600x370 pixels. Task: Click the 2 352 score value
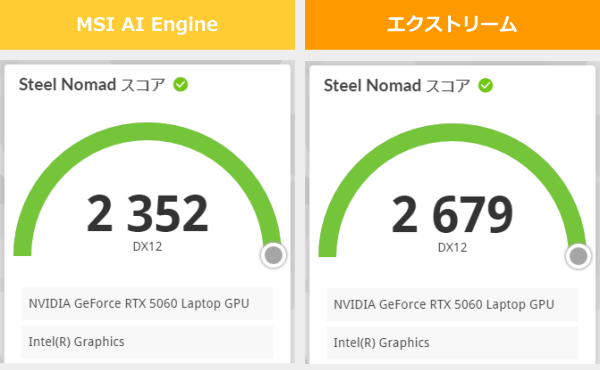(x=147, y=214)
